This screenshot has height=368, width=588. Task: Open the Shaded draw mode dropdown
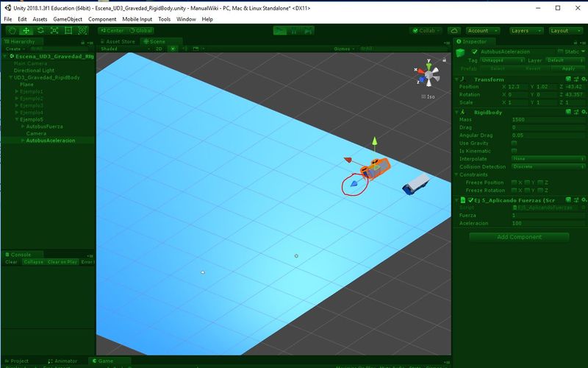point(125,49)
